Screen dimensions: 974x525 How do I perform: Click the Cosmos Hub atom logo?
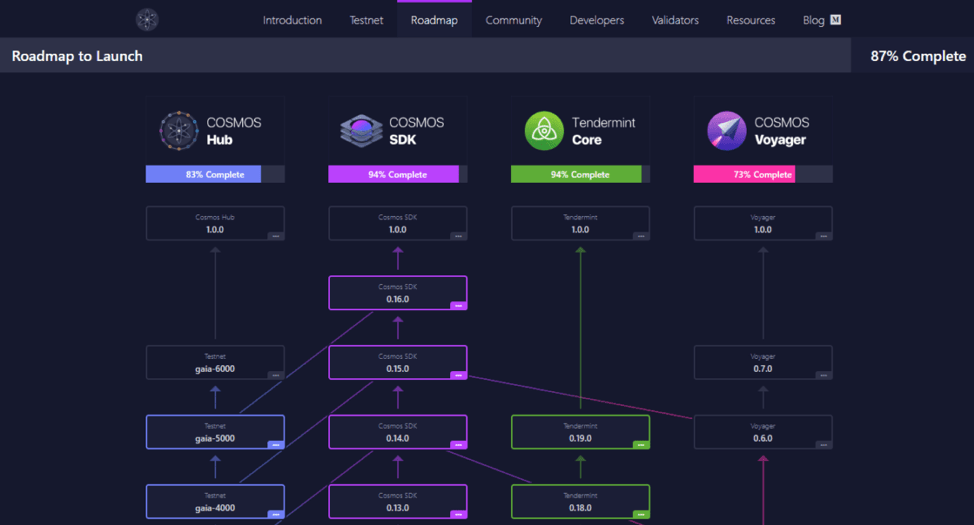179,130
